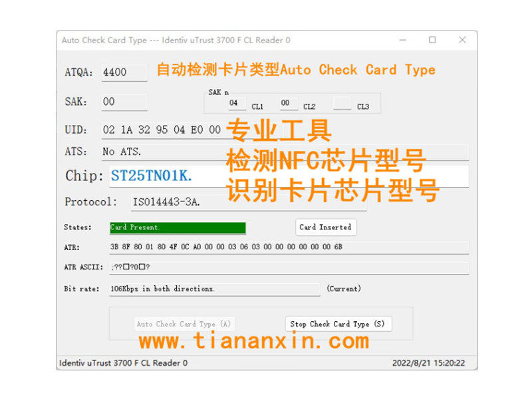Click the Card Inserted button
Viewport: 532px width, 399px height.
pyautogui.click(x=326, y=227)
